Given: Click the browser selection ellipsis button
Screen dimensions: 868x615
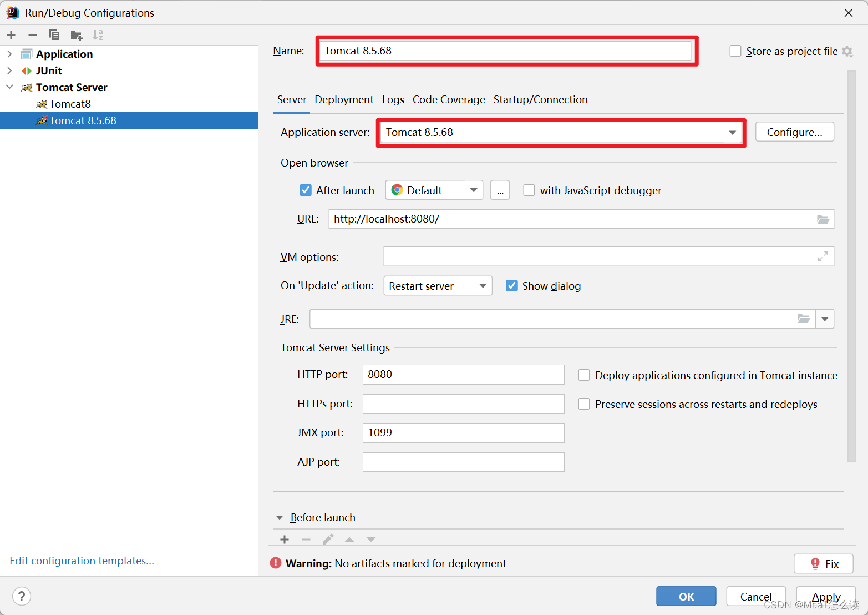Looking at the screenshot, I should pos(500,190).
